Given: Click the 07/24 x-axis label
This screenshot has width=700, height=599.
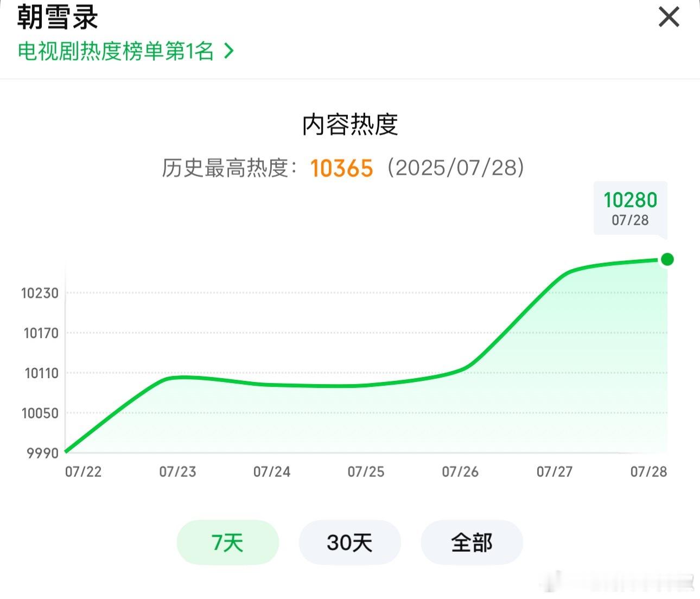Looking at the screenshot, I should point(272,471).
